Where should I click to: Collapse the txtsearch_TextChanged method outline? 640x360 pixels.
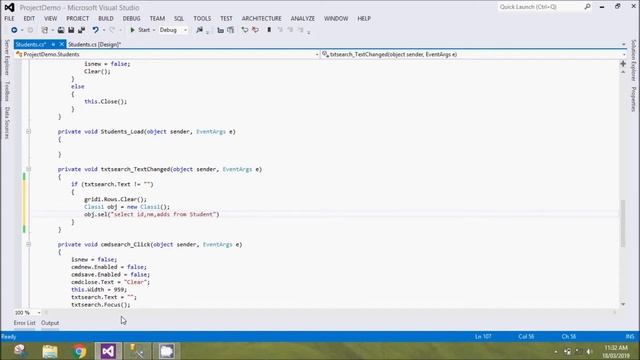(x=28, y=169)
